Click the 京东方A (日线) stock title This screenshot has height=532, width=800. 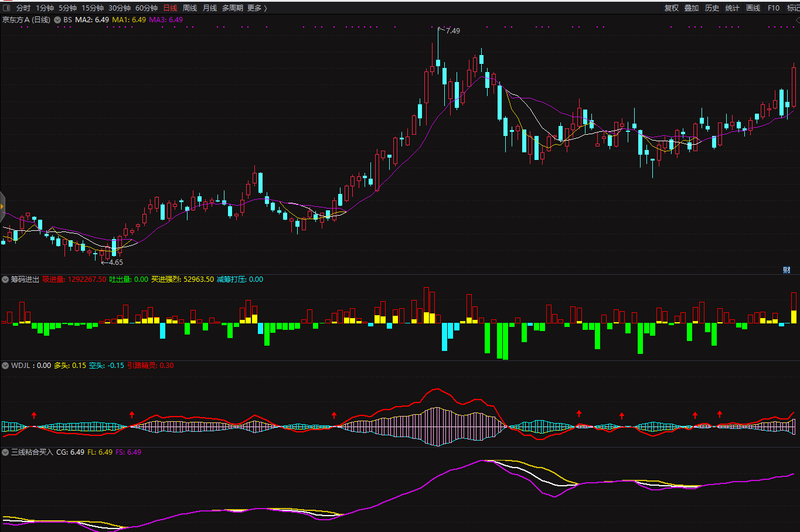point(26,20)
